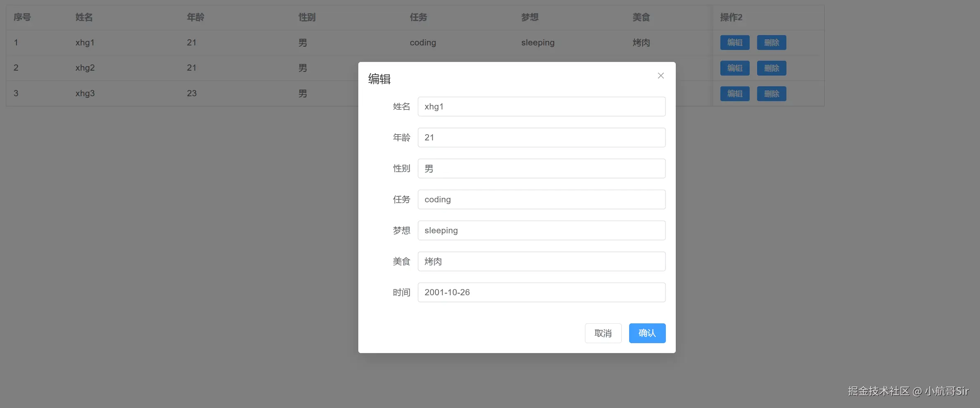Click the 梦想 input containing sleeping
This screenshot has height=408, width=980.
(x=542, y=230)
